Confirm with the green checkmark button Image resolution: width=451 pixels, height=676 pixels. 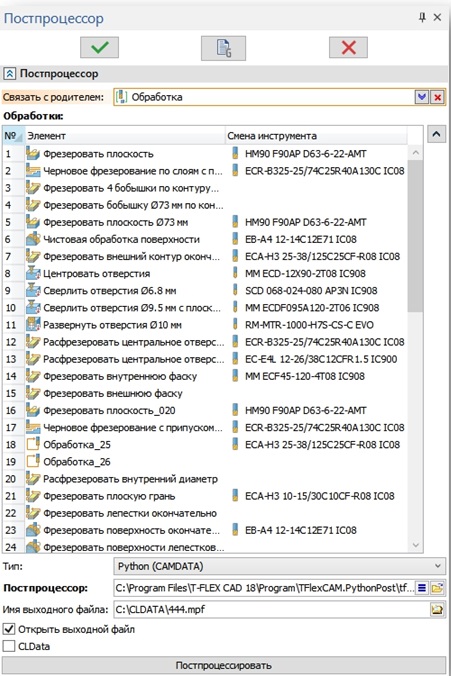(99, 47)
